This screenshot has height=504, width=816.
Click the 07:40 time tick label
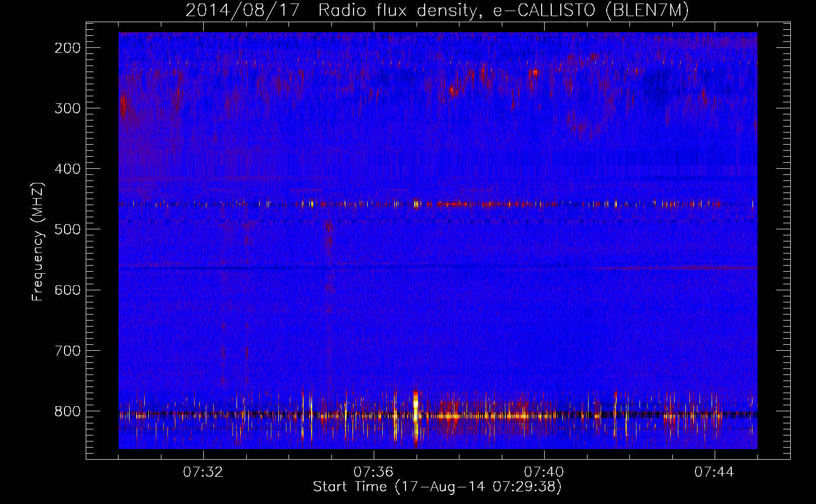tap(544, 472)
